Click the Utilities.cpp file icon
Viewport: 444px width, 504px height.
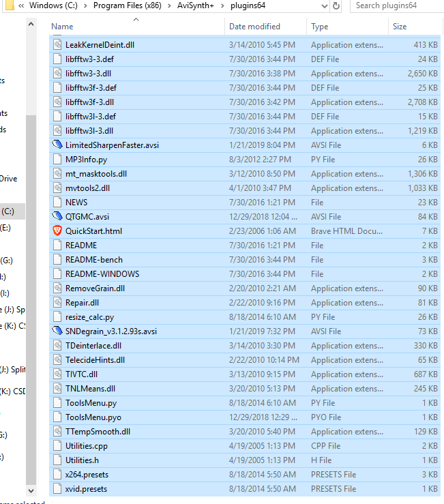coord(57,446)
